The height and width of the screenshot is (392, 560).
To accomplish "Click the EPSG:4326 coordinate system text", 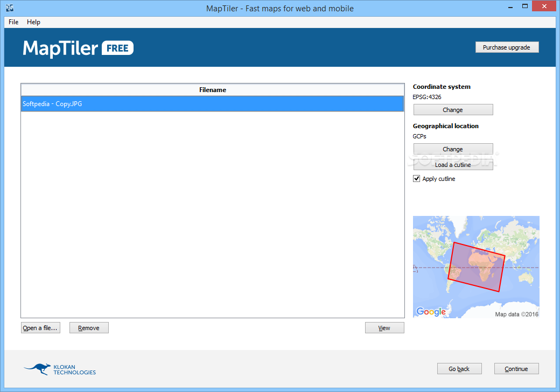I will [x=427, y=97].
